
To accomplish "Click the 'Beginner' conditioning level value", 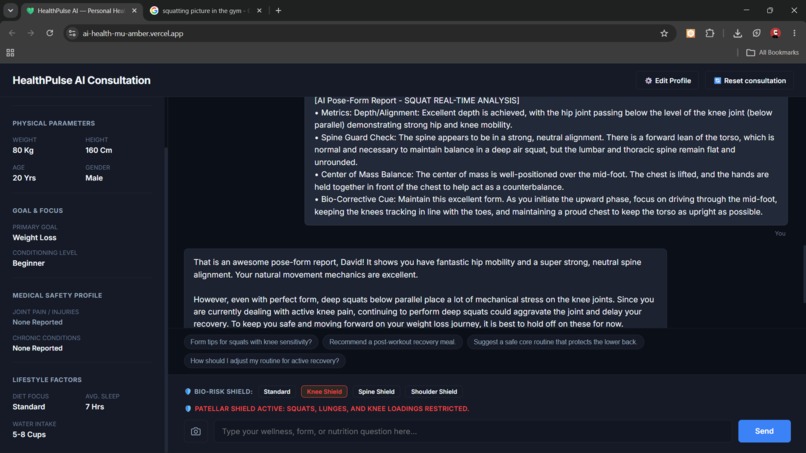I will [29, 263].
